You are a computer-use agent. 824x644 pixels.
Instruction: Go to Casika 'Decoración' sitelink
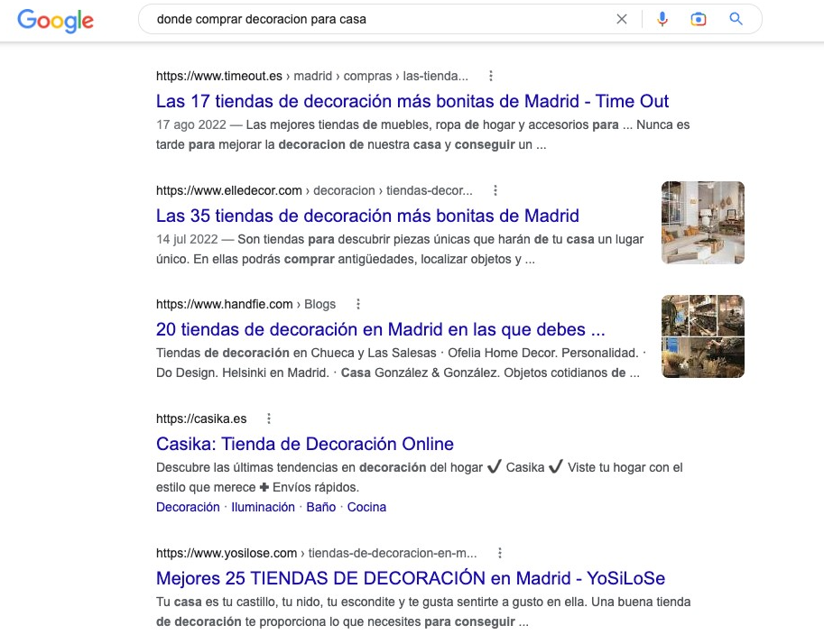coord(188,507)
